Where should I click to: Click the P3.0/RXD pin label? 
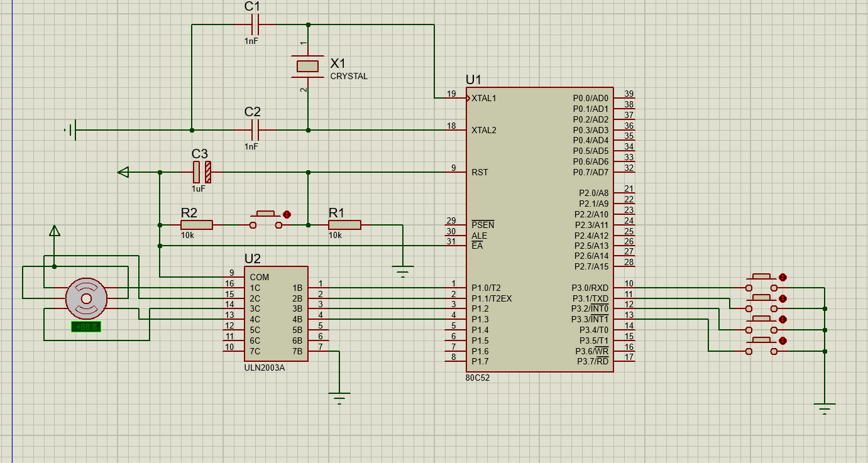590,288
